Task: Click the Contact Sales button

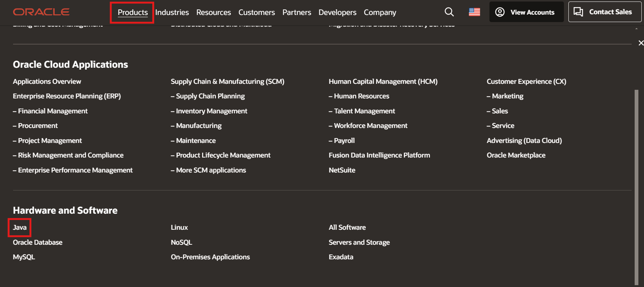Action: (604, 12)
